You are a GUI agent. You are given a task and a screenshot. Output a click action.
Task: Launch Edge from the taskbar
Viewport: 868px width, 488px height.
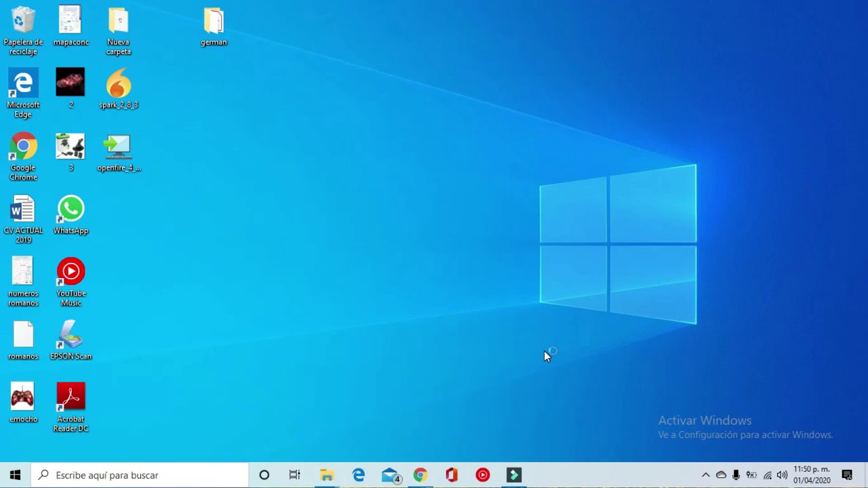(x=358, y=475)
